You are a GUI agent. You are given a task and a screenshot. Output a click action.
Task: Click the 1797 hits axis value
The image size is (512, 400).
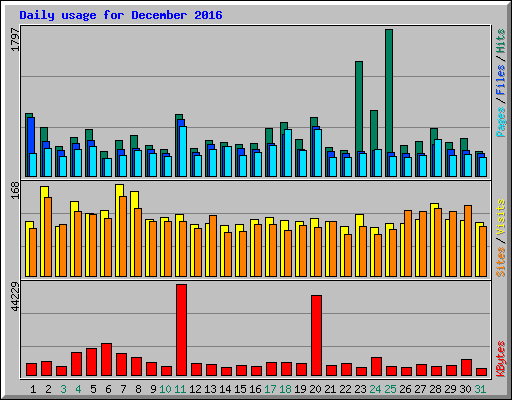point(15,40)
